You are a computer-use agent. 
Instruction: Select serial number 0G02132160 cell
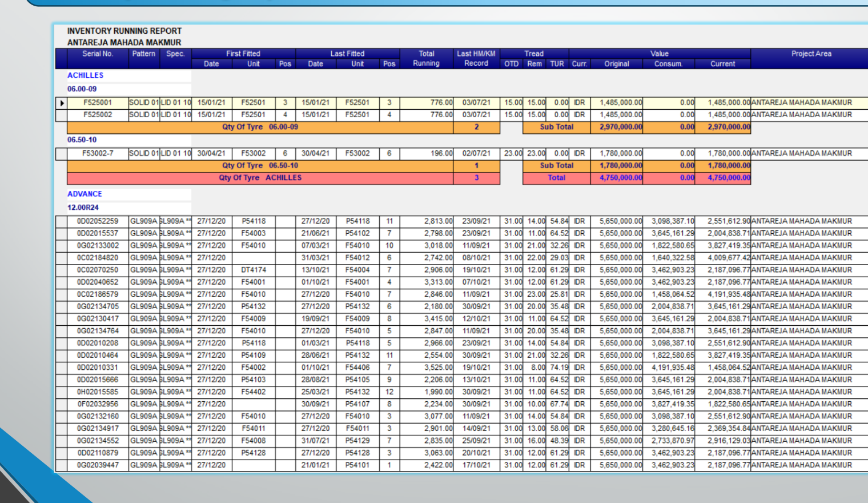point(98,416)
